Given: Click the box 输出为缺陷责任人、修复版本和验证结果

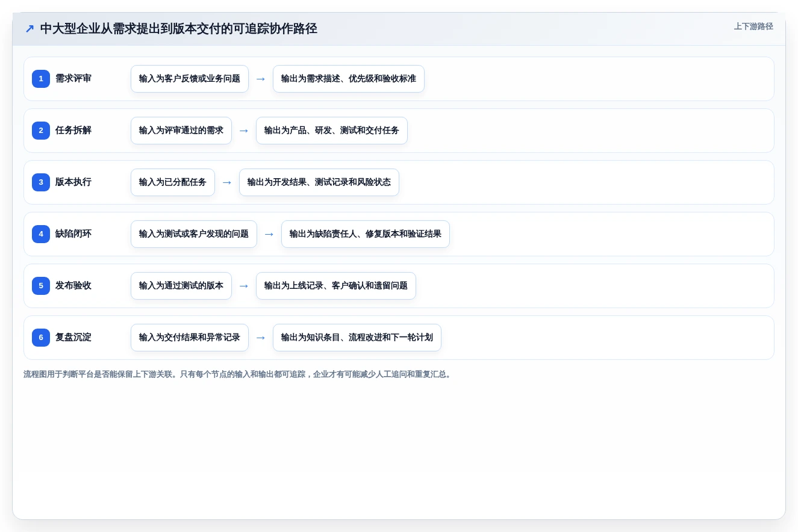Looking at the screenshot, I should pos(366,234).
